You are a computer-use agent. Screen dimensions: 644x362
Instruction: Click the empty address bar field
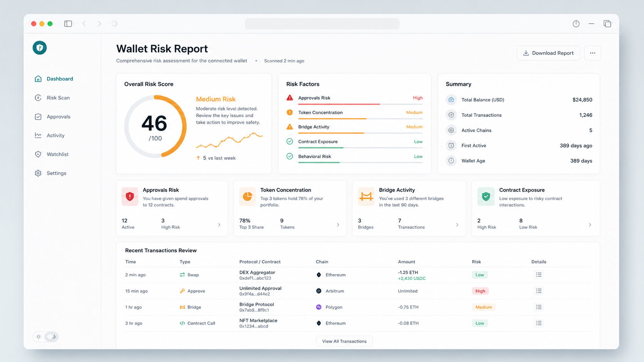coord(322,24)
